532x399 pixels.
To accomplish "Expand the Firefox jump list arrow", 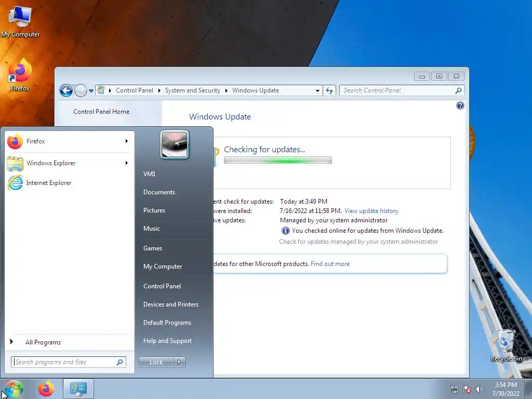I will pyautogui.click(x=127, y=141).
